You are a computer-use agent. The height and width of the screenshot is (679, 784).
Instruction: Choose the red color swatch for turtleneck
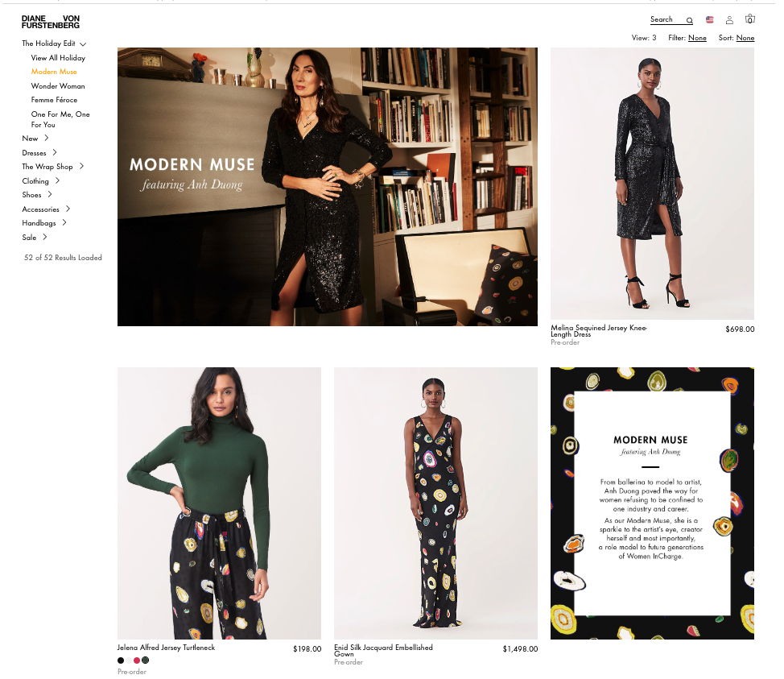(137, 660)
